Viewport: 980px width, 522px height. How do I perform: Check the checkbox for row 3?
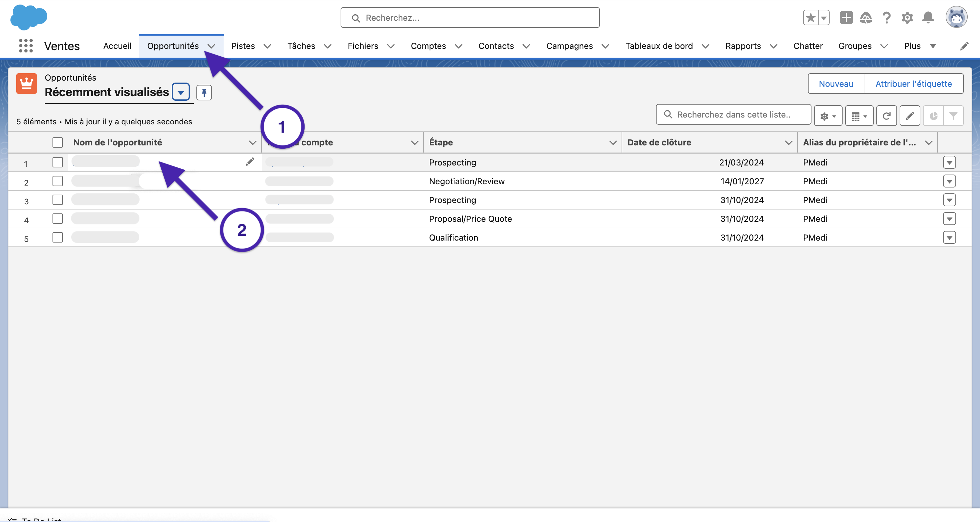pos(57,200)
